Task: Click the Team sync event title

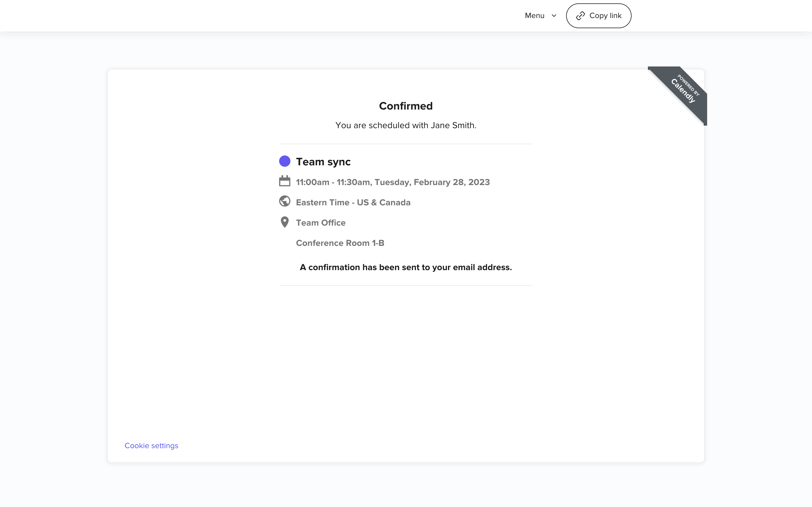Action: point(323,162)
